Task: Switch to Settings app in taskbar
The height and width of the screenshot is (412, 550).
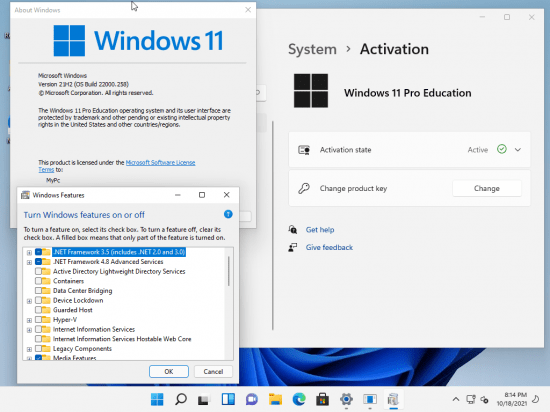Action: (346, 399)
